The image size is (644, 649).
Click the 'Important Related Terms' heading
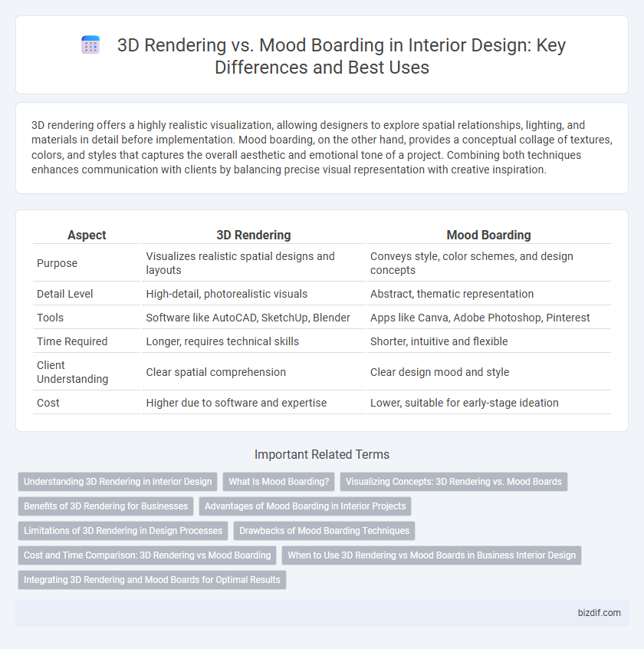pos(322,454)
